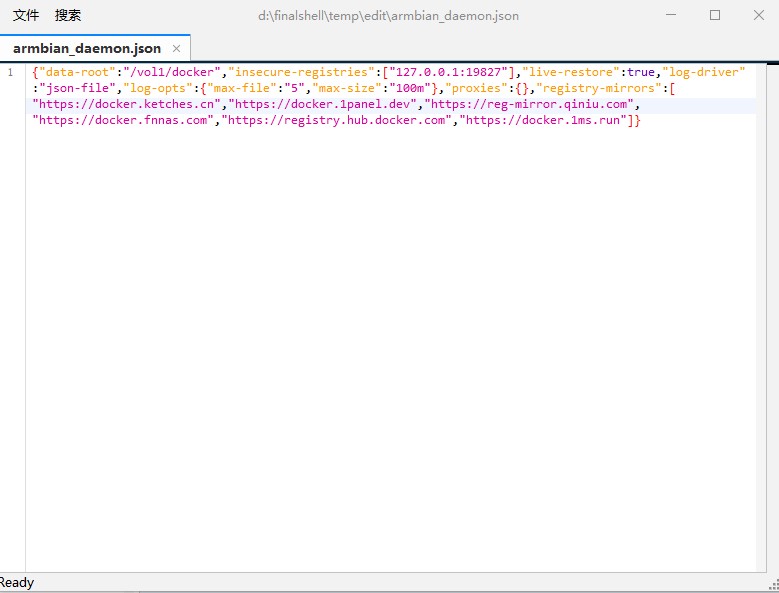The height and width of the screenshot is (593, 779).
Task: Open the 搜索 menu
Action: [x=68, y=15]
